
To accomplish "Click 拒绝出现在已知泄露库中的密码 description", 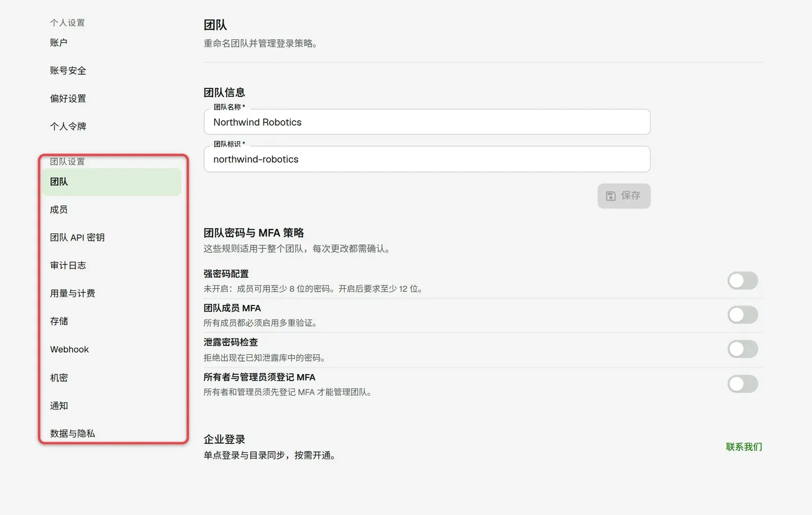I will [x=264, y=358].
